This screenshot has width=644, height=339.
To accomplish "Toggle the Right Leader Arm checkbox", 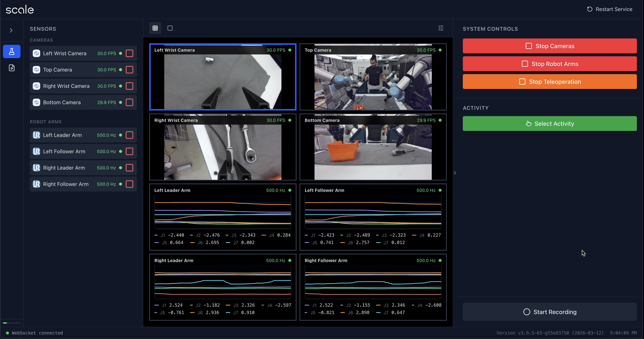I will click(130, 168).
